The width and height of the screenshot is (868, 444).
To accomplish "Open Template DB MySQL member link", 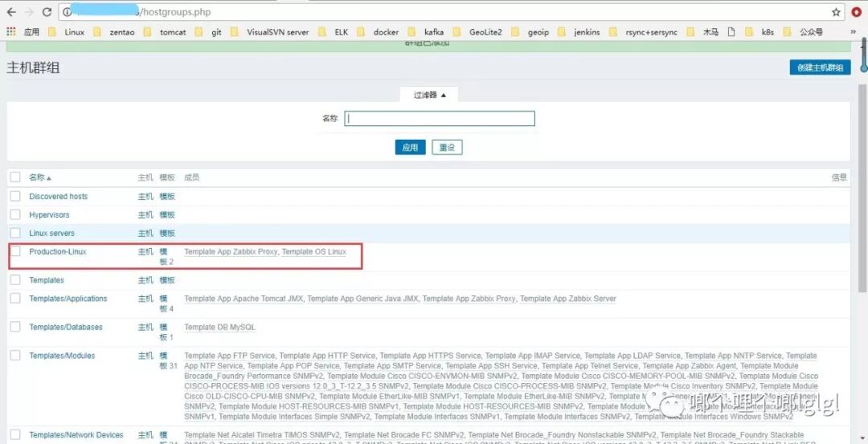I will click(x=219, y=328).
